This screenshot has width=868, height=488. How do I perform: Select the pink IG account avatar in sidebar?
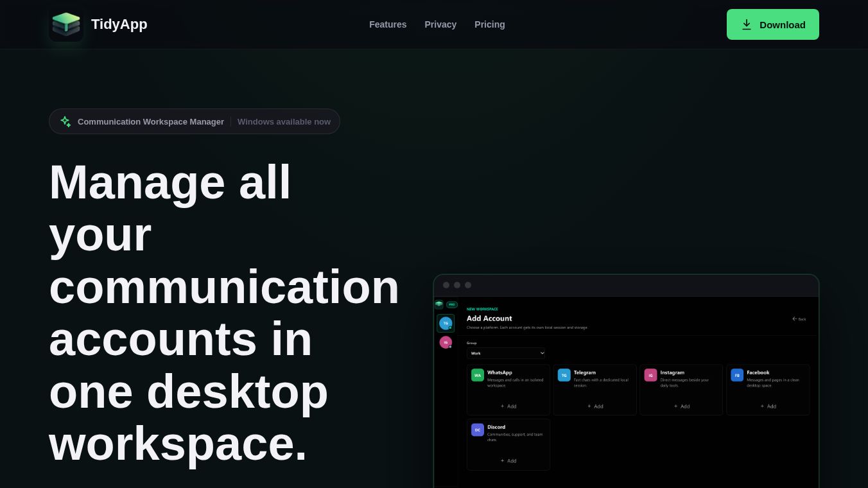coord(446,342)
